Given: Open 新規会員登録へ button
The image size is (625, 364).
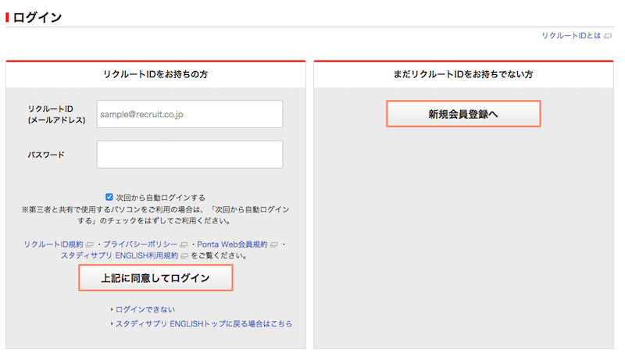Looking at the screenshot, I should pyautogui.click(x=463, y=114).
